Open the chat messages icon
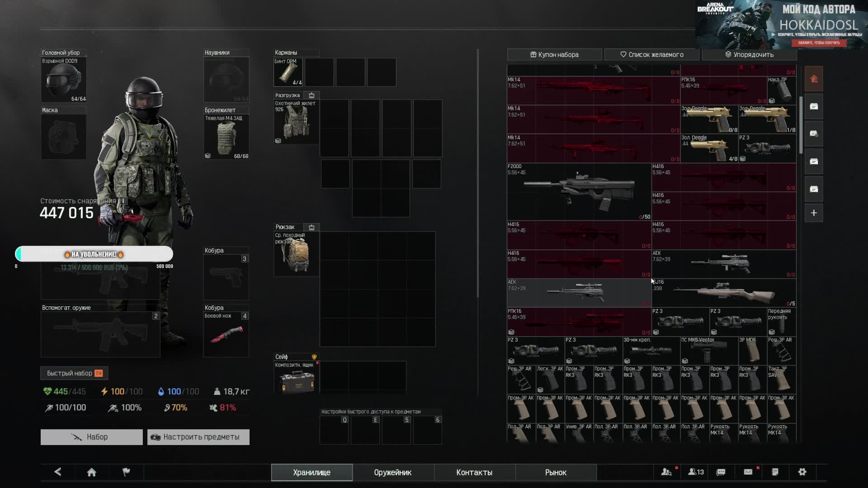 point(721,472)
